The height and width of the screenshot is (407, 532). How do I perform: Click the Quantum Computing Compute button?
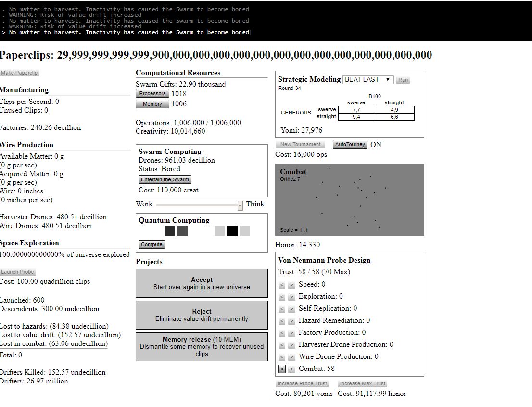coord(152,244)
